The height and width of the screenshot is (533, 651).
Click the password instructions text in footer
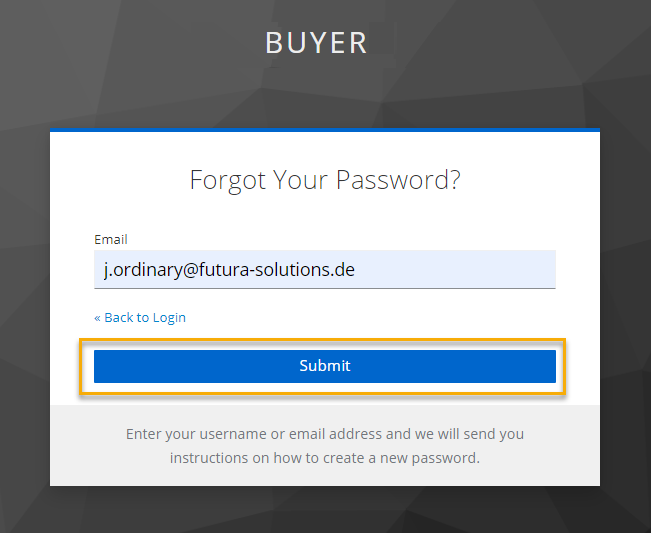coord(325,446)
